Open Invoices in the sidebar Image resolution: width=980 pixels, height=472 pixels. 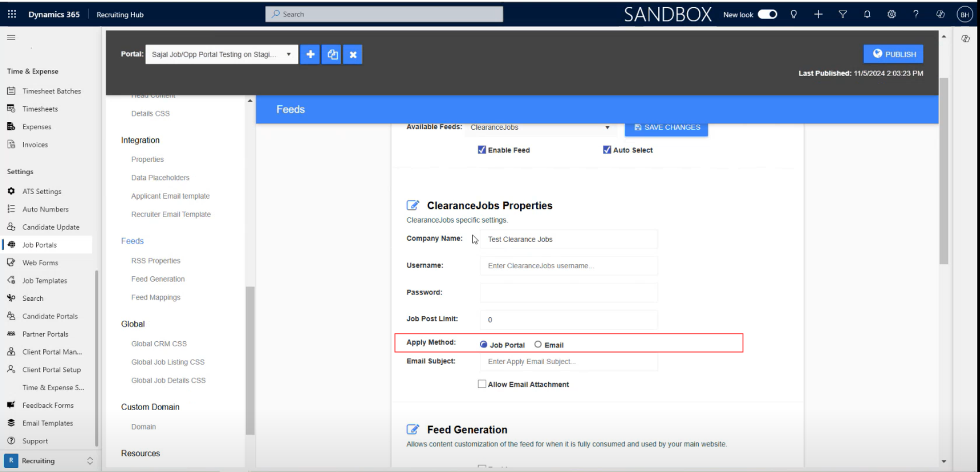(35, 145)
